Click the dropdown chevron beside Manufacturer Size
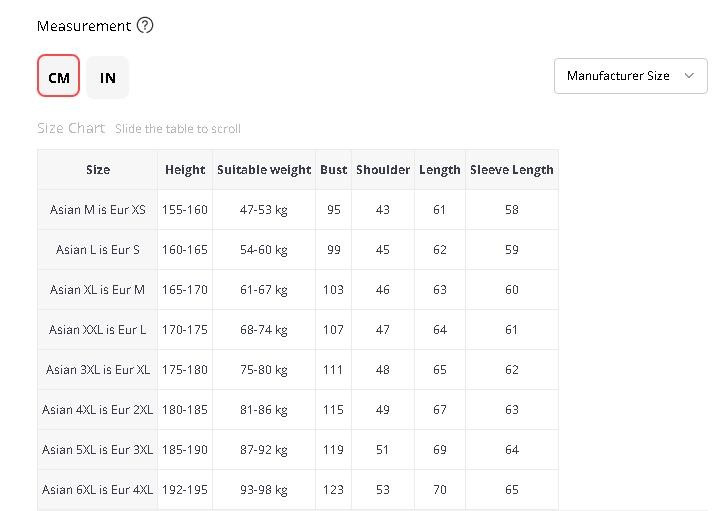This screenshot has height=511, width=722. tap(689, 76)
